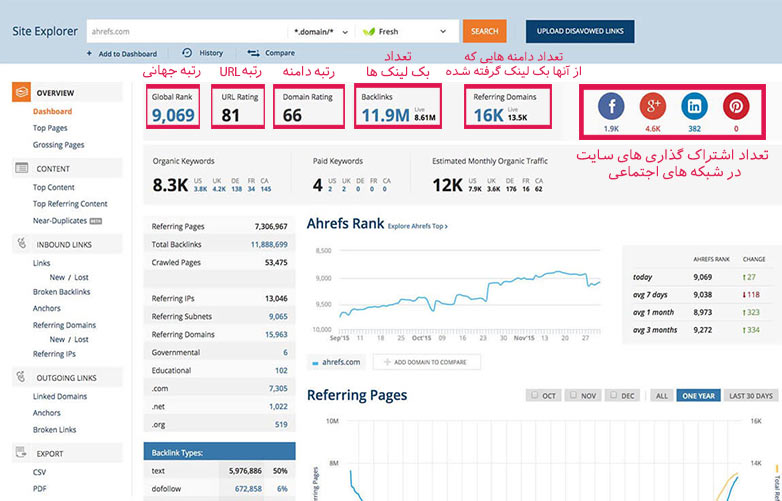Click the domain search input field

click(187, 31)
